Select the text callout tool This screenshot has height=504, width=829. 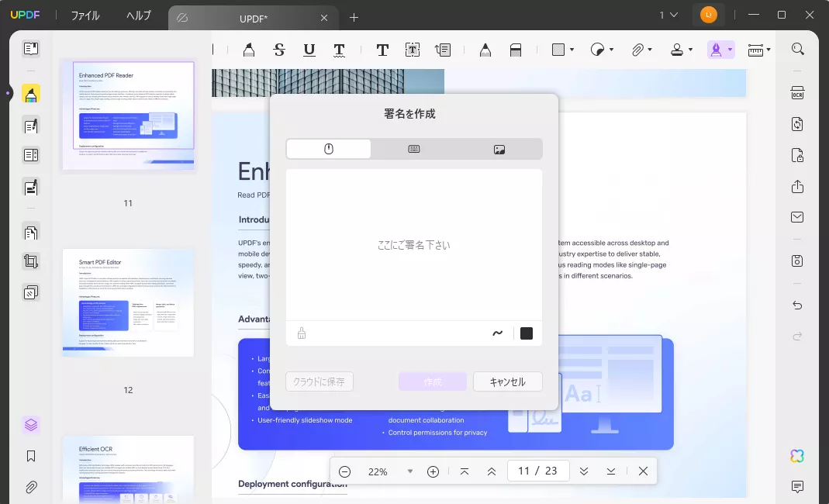(443, 50)
